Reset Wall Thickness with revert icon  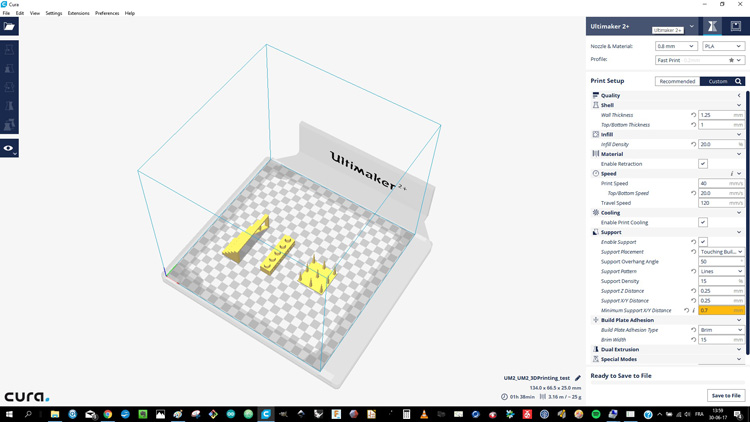pos(693,115)
